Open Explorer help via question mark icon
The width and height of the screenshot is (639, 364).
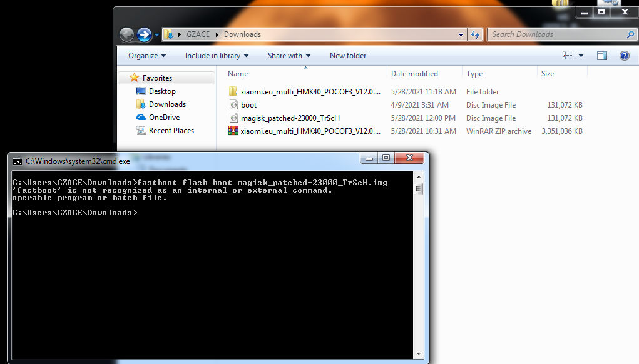(625, 56)
